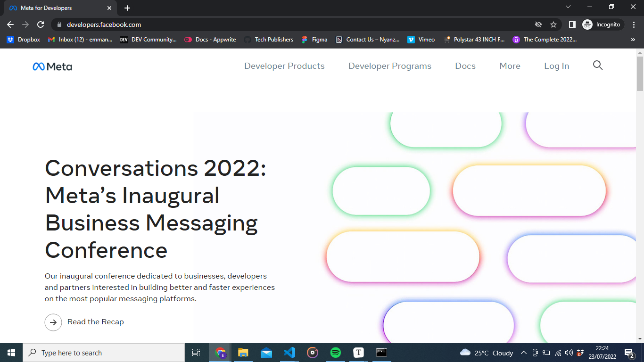This screenshot has height=362, width=644.
Task: Open the Mail app taskbar icon
Action: point(266,353)
